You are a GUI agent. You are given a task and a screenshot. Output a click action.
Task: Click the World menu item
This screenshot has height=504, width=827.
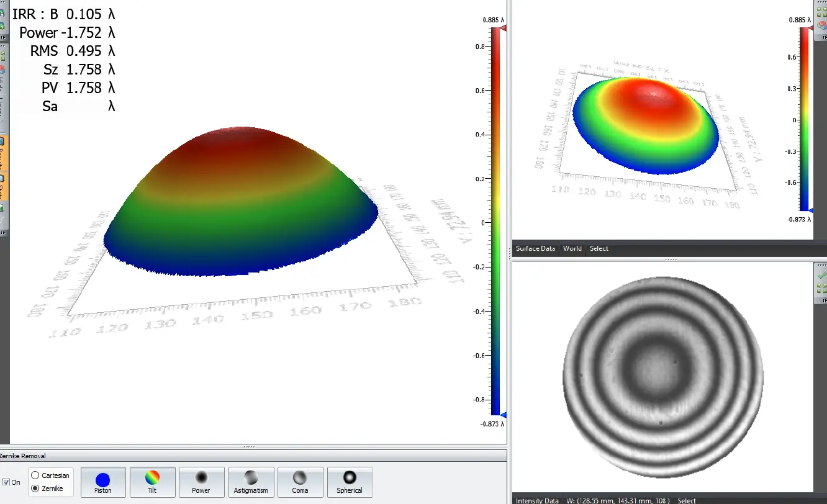pos(572,248)
